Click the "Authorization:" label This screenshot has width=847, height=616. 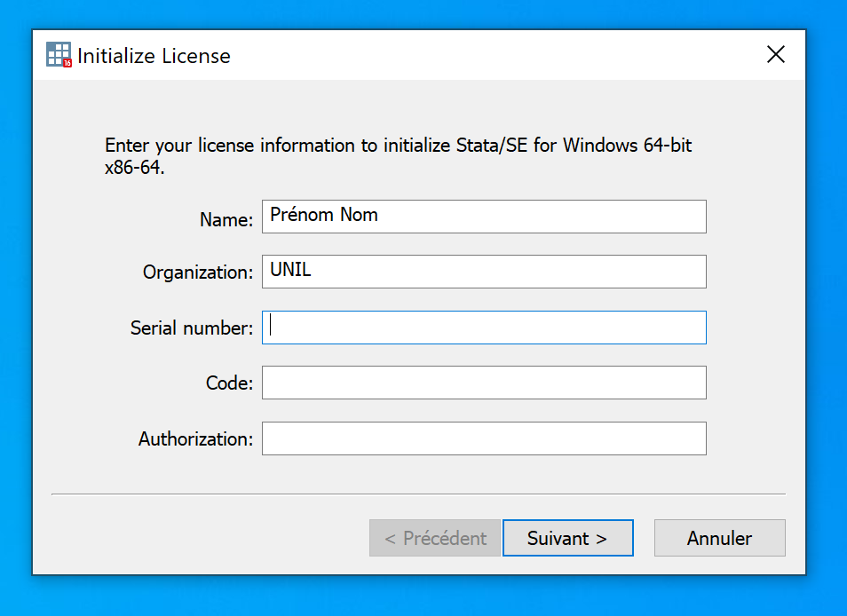pos(195,439)
